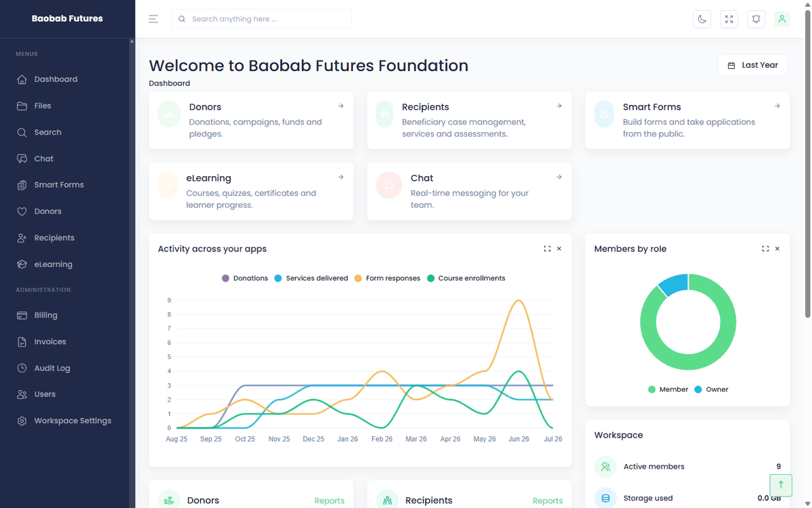This screenshot has height=508, width=812.
Task: Click the Smart Forms card round icon
Action: pyautogui.click(x=604, y=114)
